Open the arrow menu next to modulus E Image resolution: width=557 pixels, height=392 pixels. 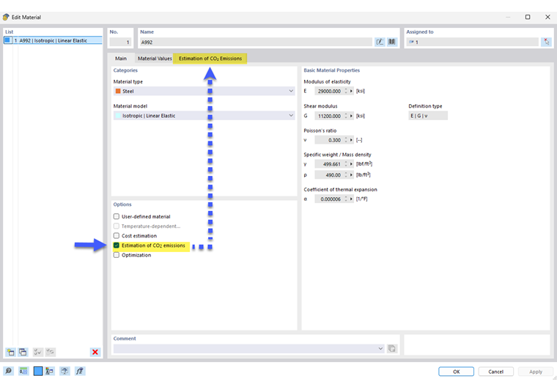[x=351, y=92]
